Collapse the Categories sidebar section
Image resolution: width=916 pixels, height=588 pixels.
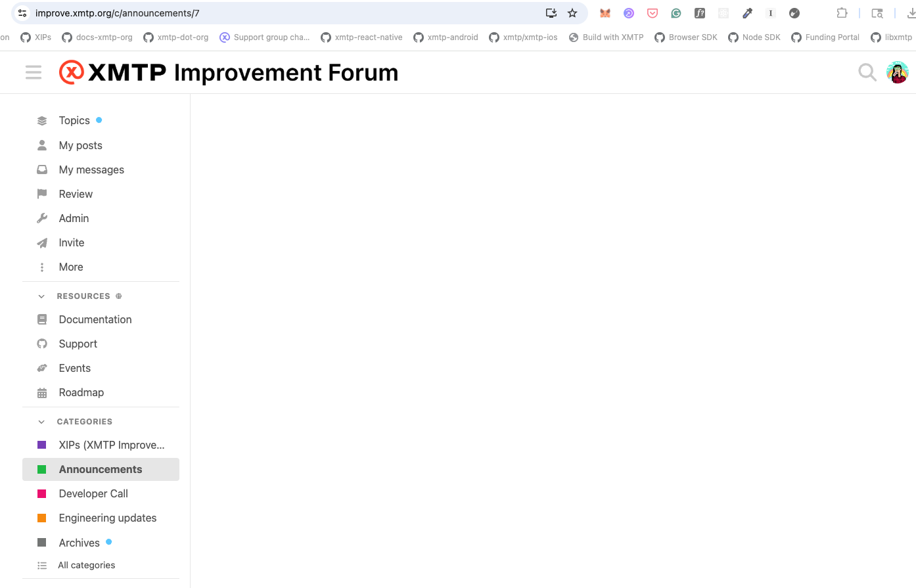point(41,422)
